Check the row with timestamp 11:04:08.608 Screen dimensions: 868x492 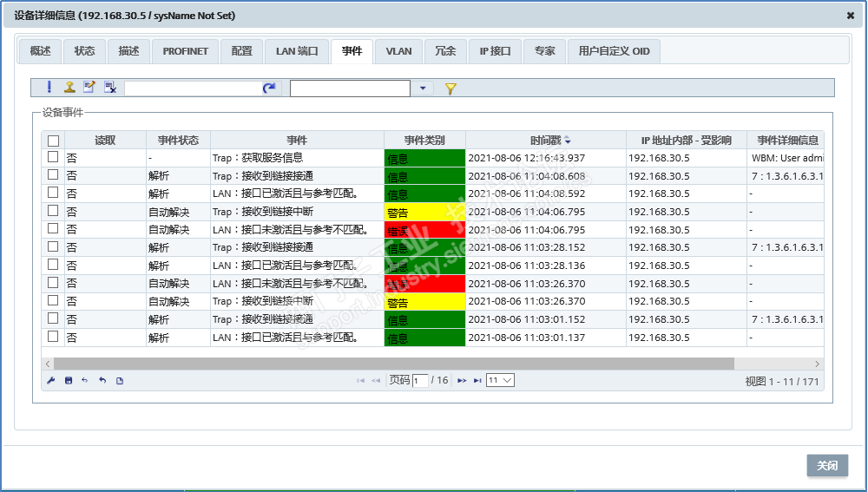tap(53, 175)
